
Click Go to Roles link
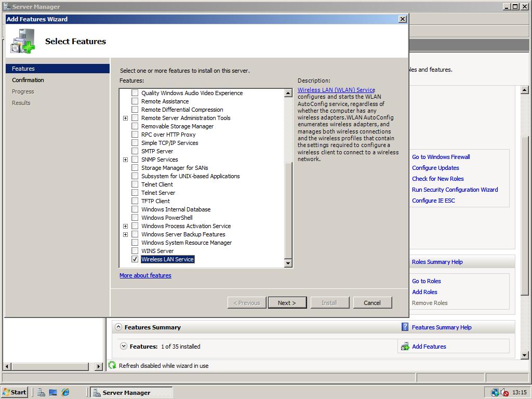pyautogui.click(x=426, y=281)
